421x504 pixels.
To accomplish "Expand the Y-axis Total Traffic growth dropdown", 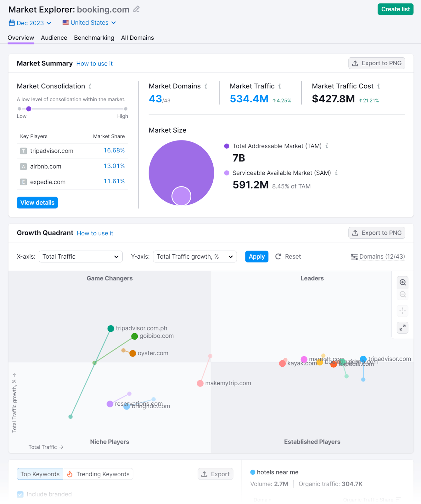I will [194, 256].
